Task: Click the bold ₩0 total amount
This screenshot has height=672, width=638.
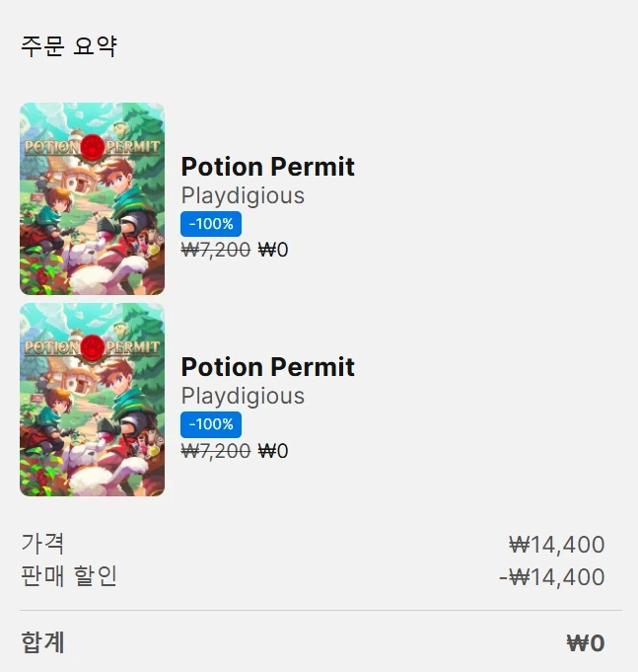Action: (x=585, y=644)
